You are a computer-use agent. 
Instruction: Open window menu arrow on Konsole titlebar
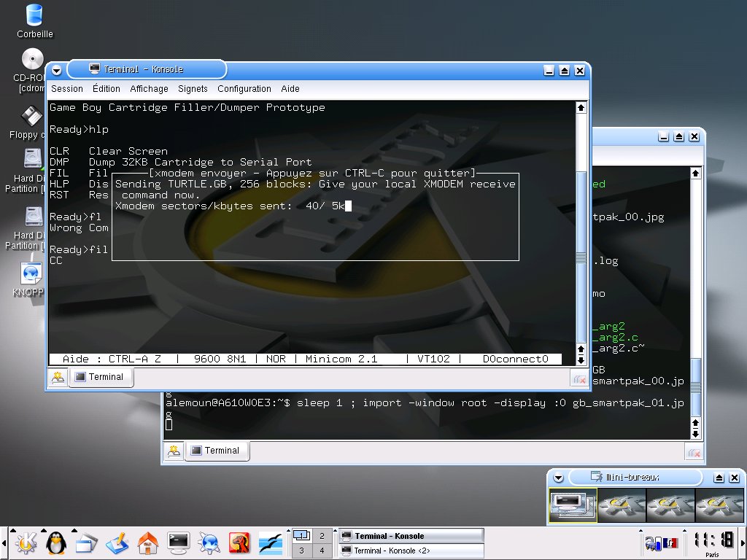click(56, 70)
